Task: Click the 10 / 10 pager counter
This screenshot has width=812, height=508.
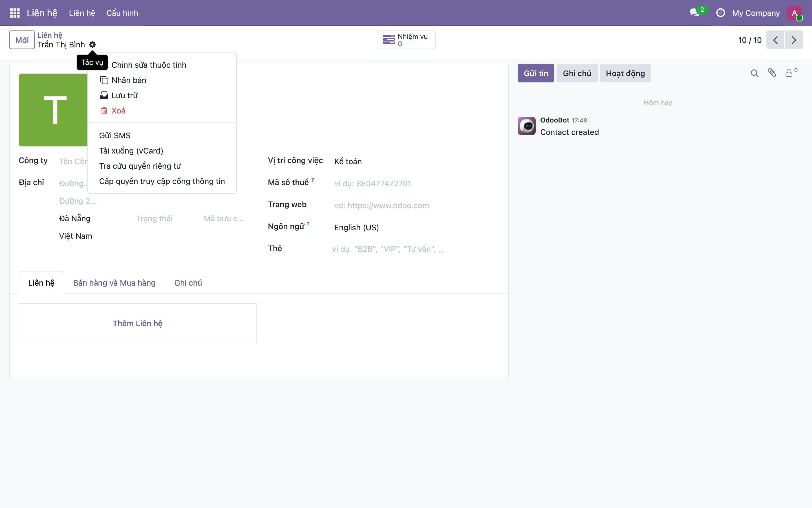Action: tap(750, 40)
